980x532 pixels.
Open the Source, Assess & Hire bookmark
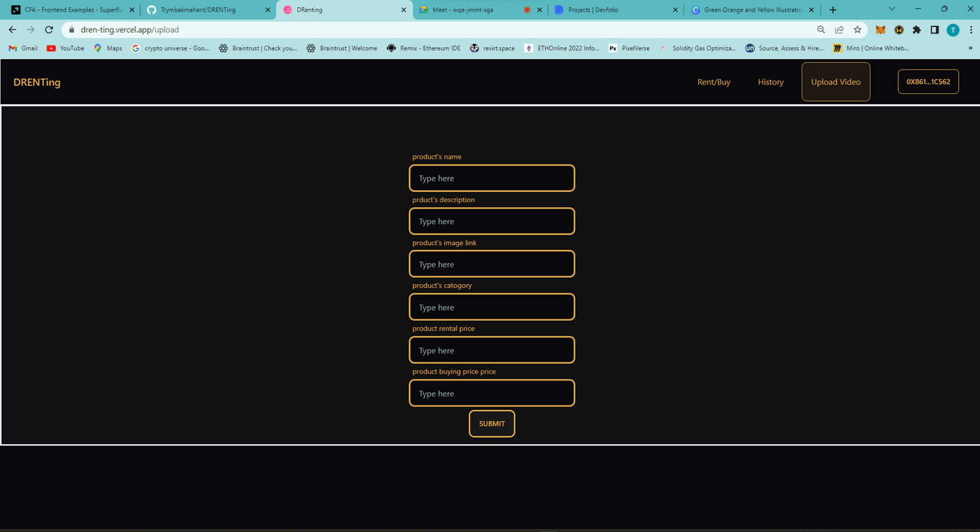784,48
